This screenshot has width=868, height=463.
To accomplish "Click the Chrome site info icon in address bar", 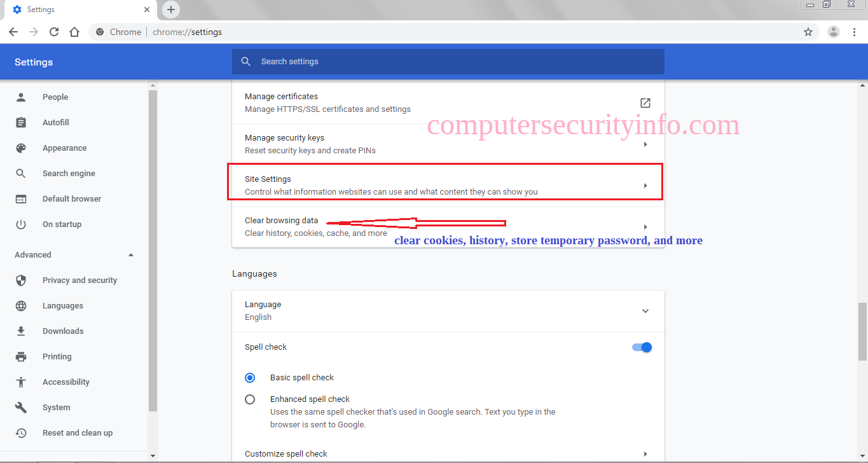I will point(99,32).
